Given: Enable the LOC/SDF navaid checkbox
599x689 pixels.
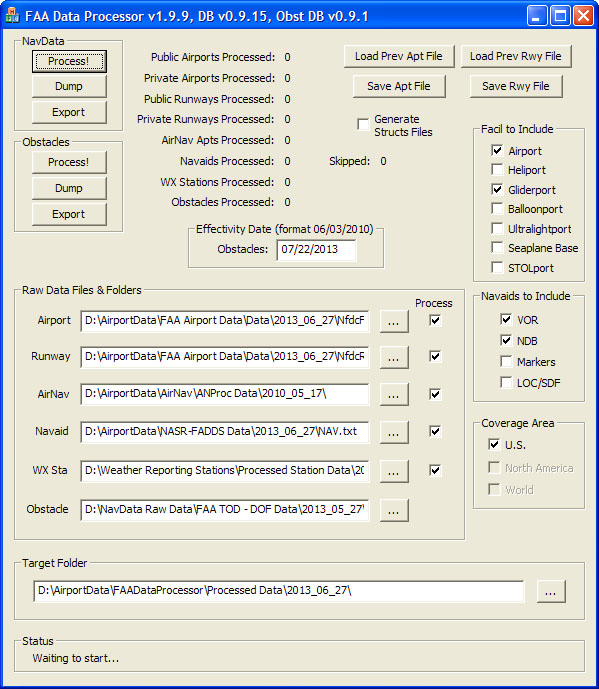Looking at the screenshot, I should 506,383.
